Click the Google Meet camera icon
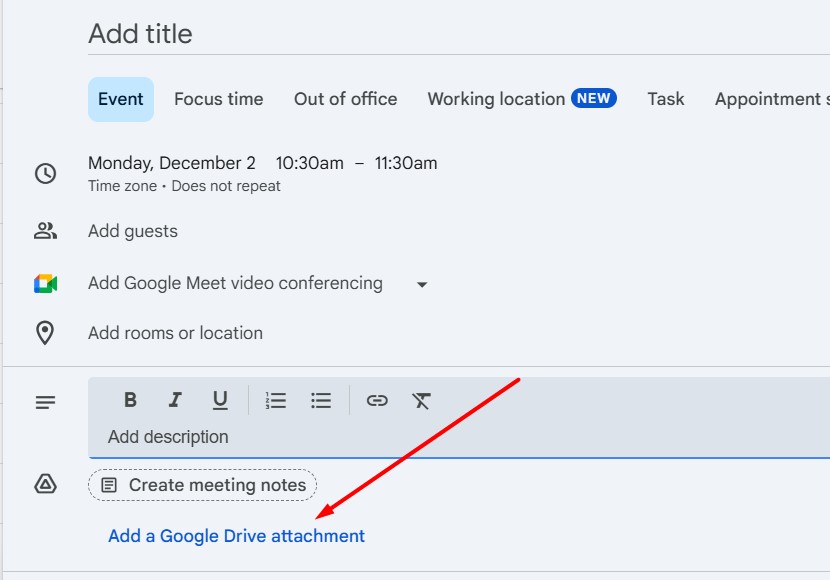Viewport: 830px width, 580px height. tap(44, 283)
